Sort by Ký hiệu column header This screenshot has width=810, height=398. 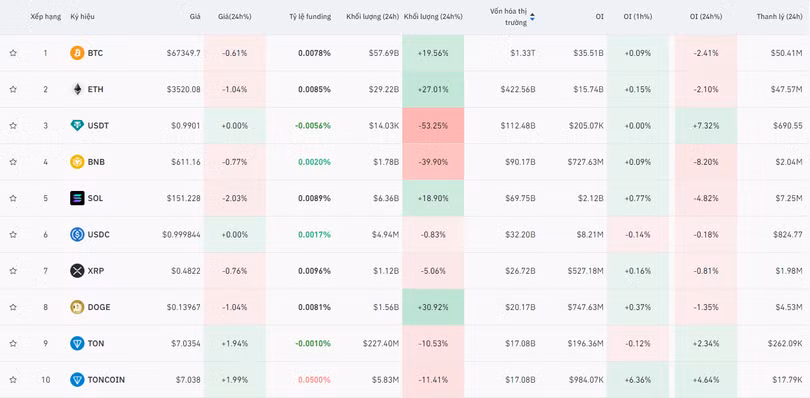point(83,17)
